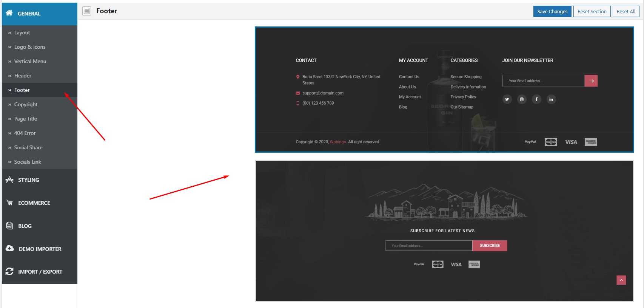This screenshot has height=308, width=644.
Task: Click the Blog document icon
Action: tap(9, 226)
